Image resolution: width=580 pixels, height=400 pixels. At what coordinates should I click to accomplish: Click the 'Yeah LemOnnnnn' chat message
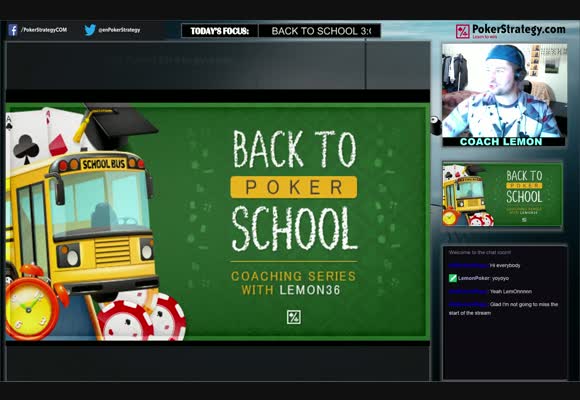point(490,292)
